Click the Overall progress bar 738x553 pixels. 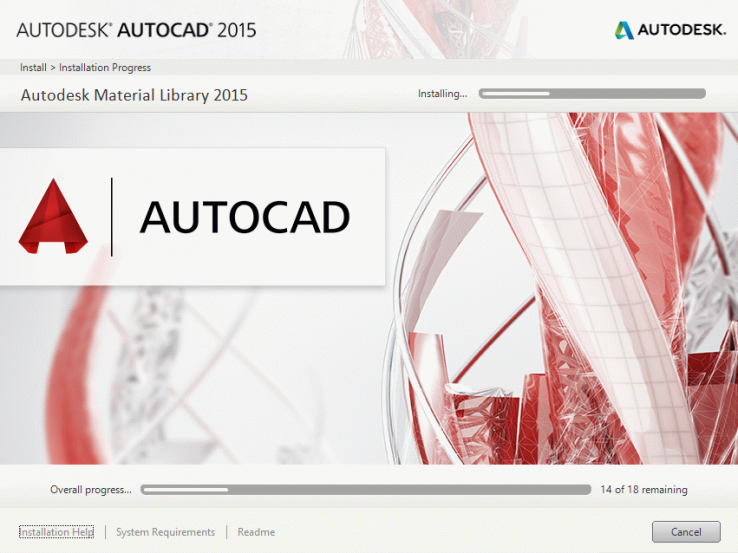366,490
